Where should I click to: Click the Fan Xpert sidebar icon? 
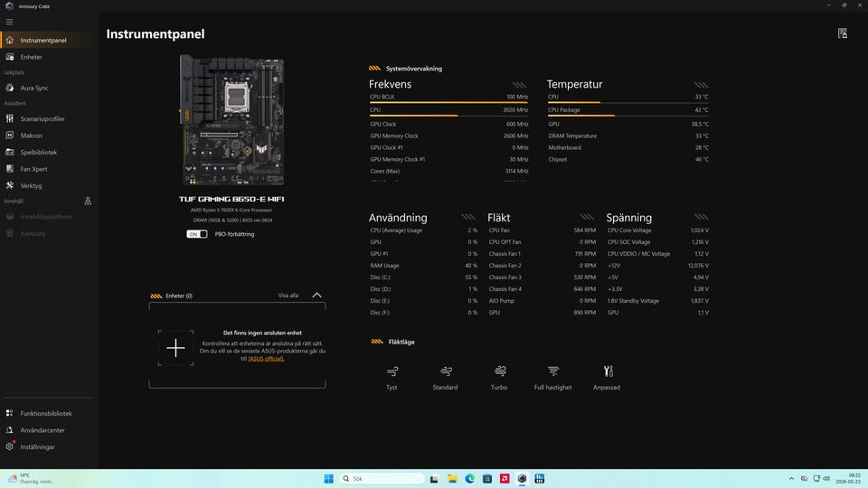point(9,169)
